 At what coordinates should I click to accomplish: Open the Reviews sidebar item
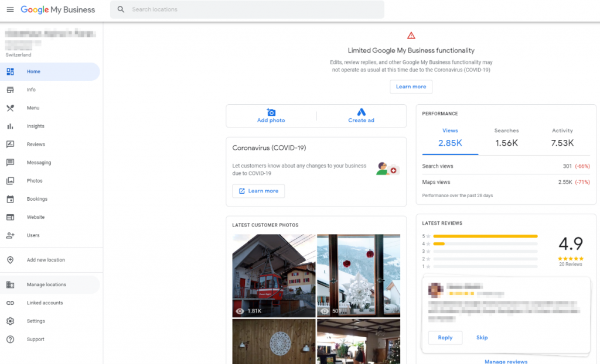click(x=50, y=144)
